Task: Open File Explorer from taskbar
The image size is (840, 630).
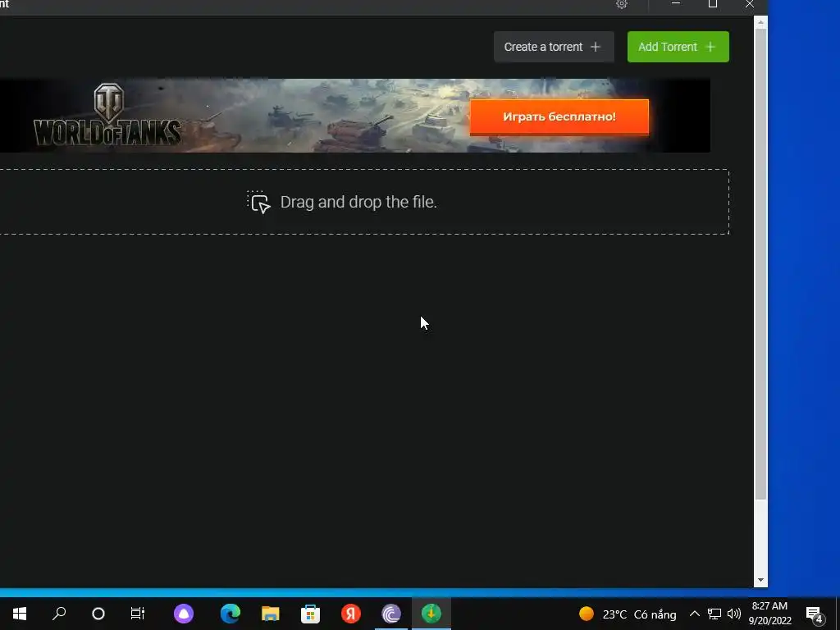Action: 271,614
